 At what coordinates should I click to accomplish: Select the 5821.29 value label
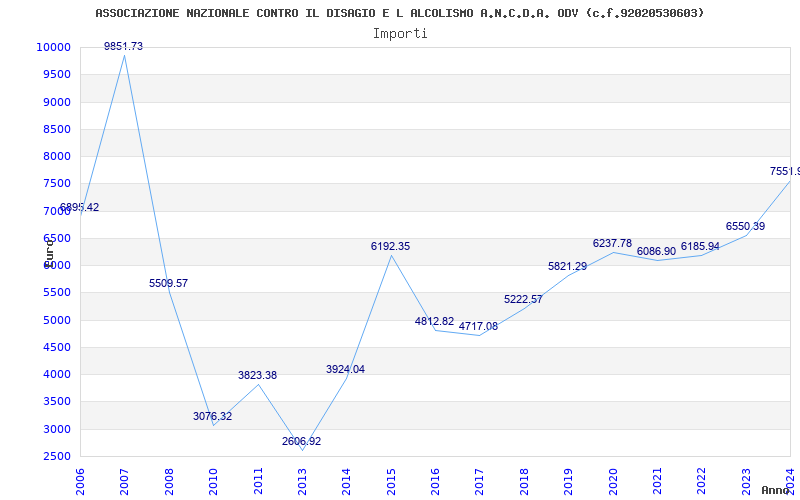click(x=567, y=267)
